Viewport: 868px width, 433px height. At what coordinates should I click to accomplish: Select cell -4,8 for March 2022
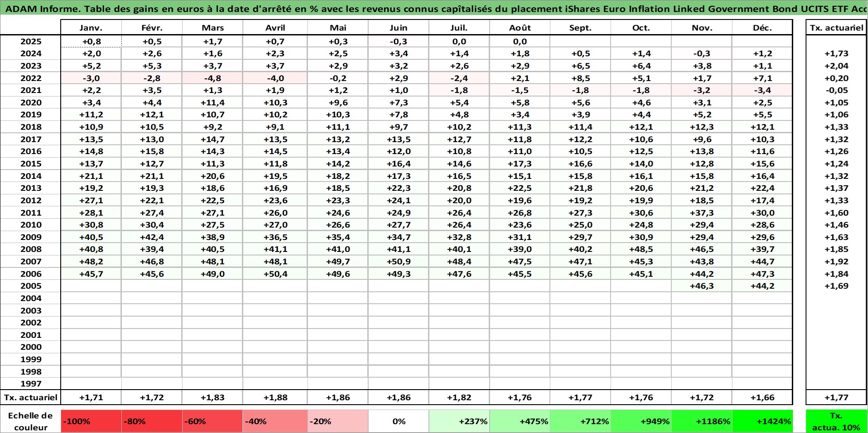pos(213,78)
